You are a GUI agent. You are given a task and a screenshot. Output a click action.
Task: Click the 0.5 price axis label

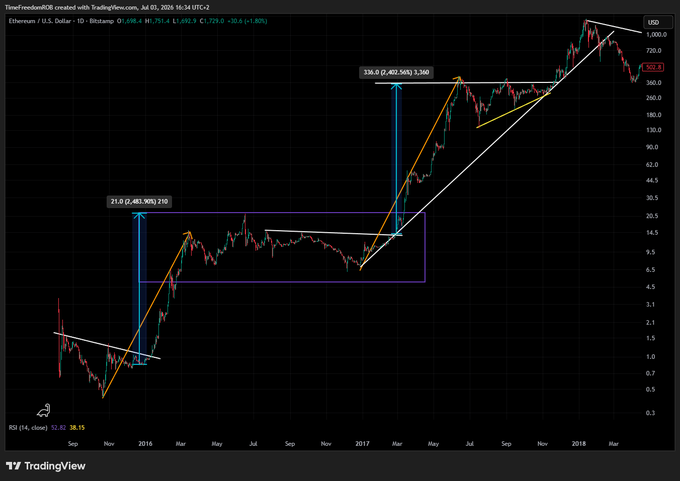click(651, 390)
